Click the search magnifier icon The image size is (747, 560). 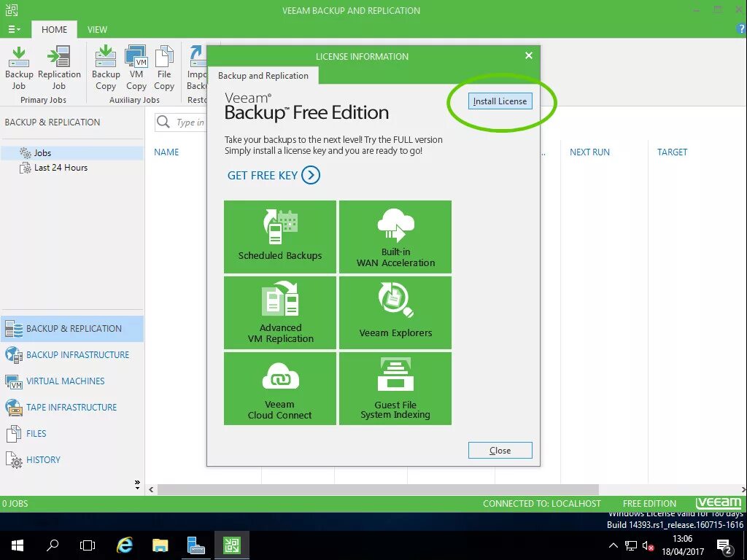(x=163, y=122)
